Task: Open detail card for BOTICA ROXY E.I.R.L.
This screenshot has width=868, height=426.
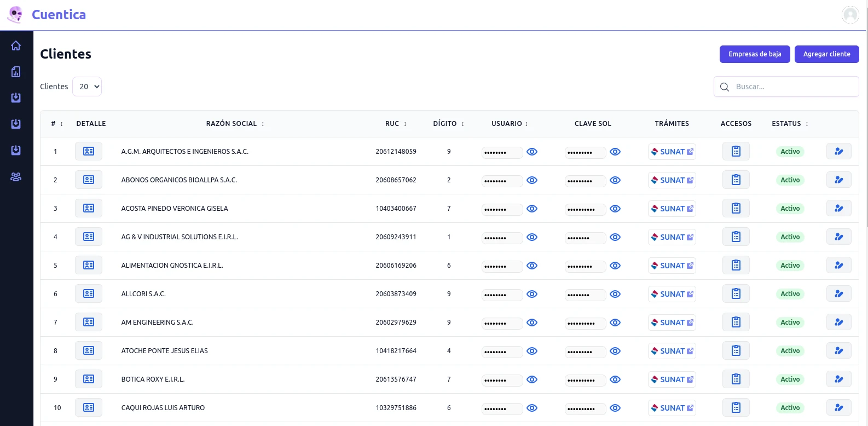Action: coord(89,379)
